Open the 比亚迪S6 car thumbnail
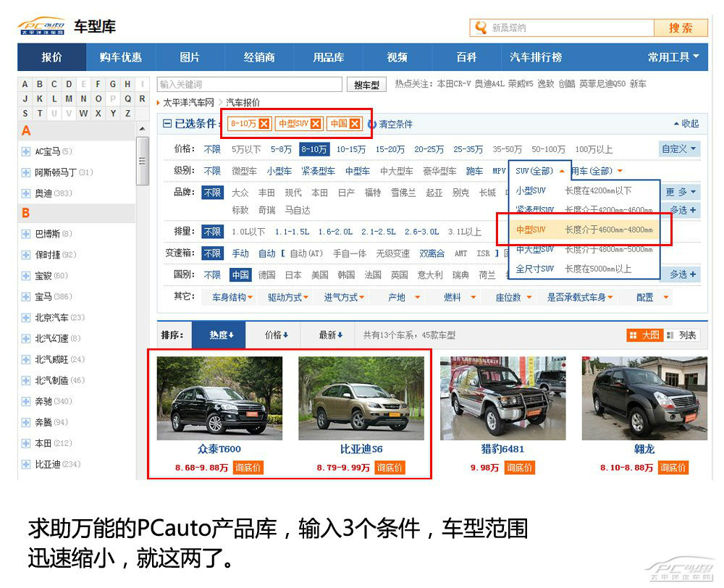 pos(361,398)
